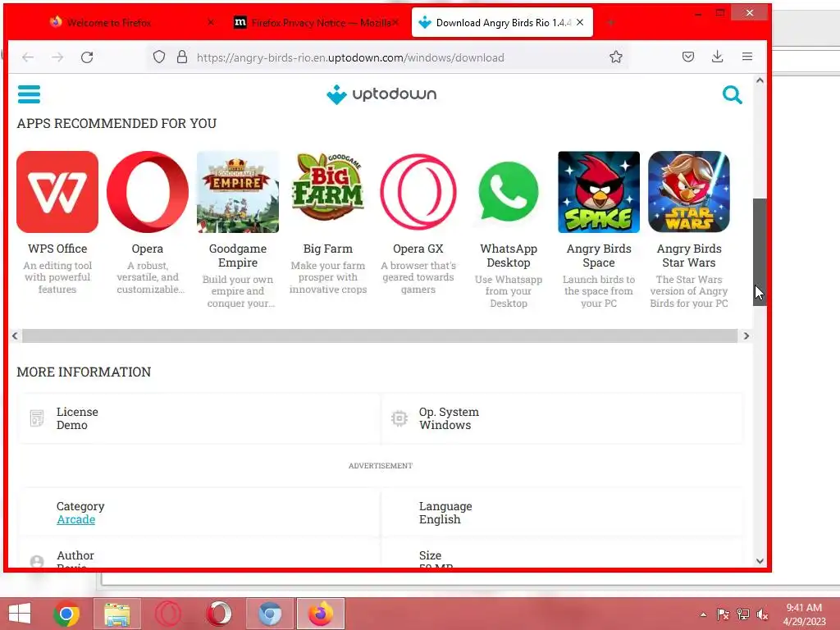
Task: Open Opera from the taskbar
Action: [219, 614]
